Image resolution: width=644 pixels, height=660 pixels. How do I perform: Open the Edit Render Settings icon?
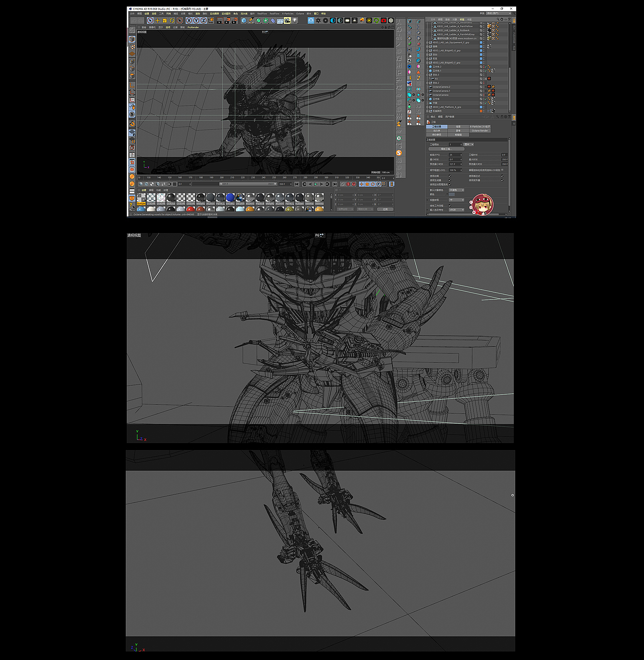(x=234, y=21)
